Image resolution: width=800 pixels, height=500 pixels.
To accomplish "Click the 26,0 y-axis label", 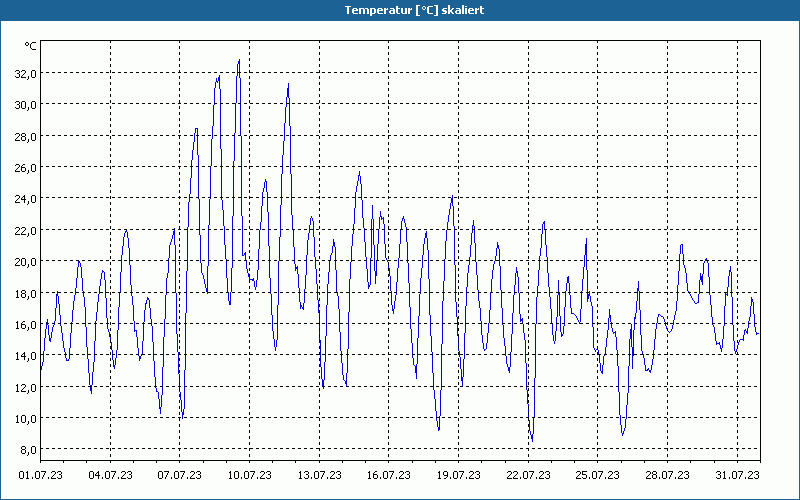I will click(x=26, y=167).
